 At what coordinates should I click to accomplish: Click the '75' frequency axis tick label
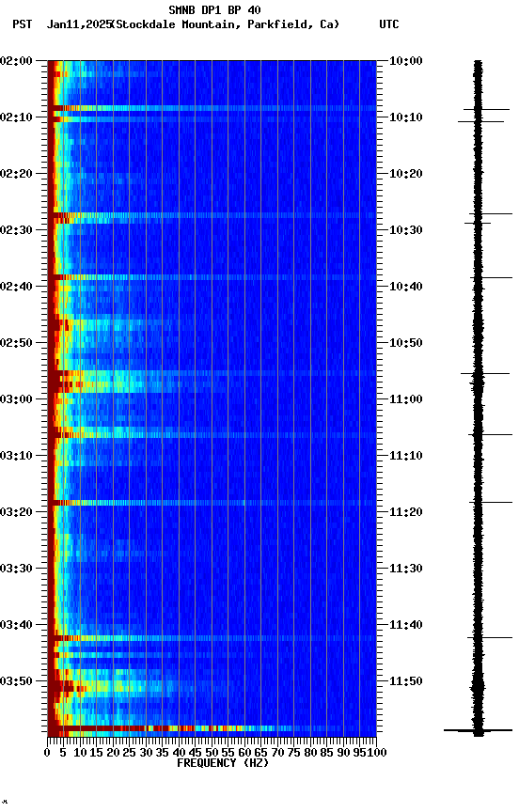(293, 753)
